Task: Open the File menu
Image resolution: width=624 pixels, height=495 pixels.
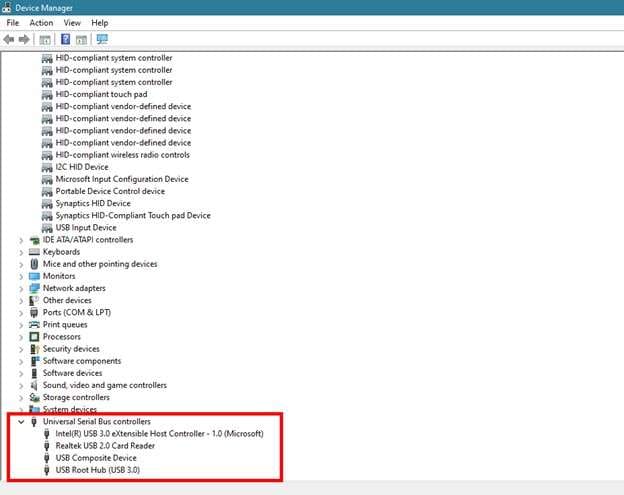Action: [x=13, y=23]
